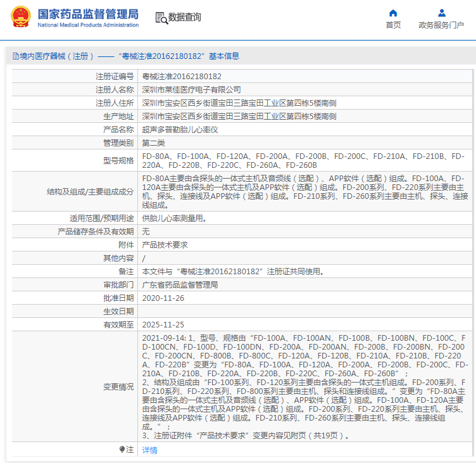Image resolution: width=476 pixels, height=463 pixels.
Task: Click National Medical Products Administration subtitle
Action: click(x=88, y=25)
